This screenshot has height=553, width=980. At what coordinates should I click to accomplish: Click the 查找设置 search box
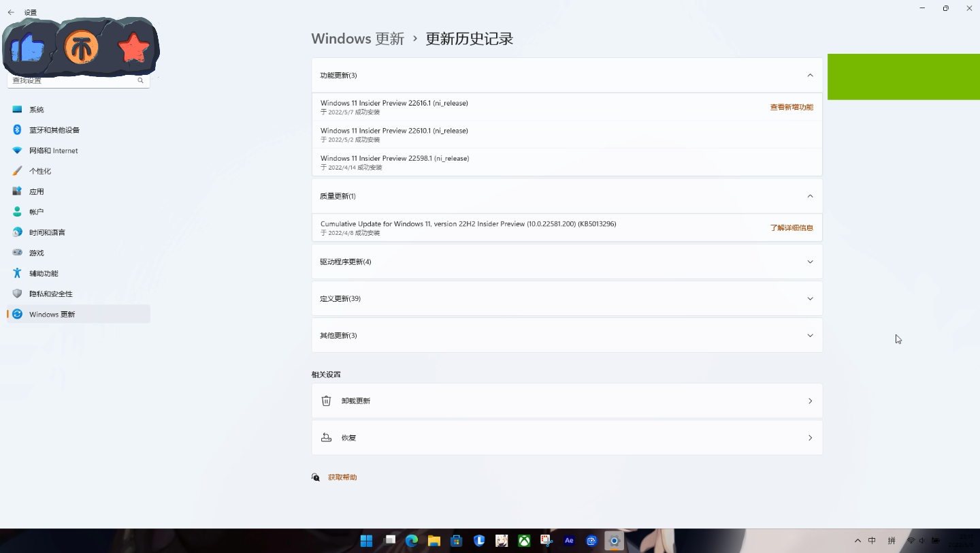tap(75, 80)
